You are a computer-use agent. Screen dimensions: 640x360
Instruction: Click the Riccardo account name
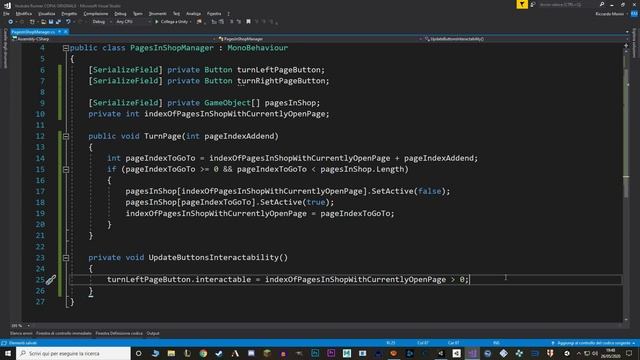click(x=609, y=14)
